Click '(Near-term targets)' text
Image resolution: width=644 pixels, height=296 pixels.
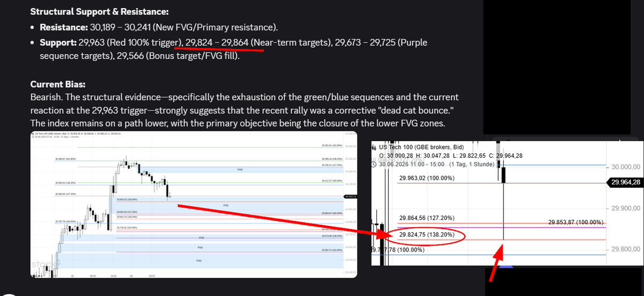(291, 42)
